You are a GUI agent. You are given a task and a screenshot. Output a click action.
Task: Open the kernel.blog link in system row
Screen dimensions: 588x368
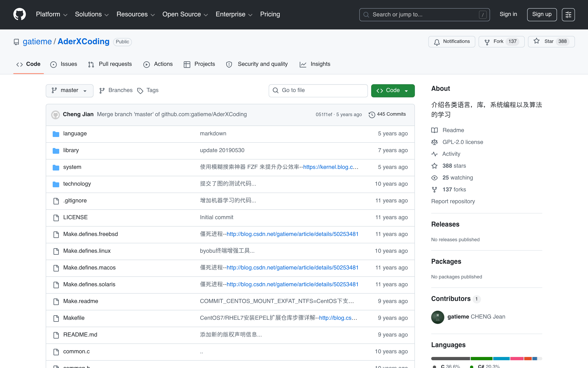point(331,167)
